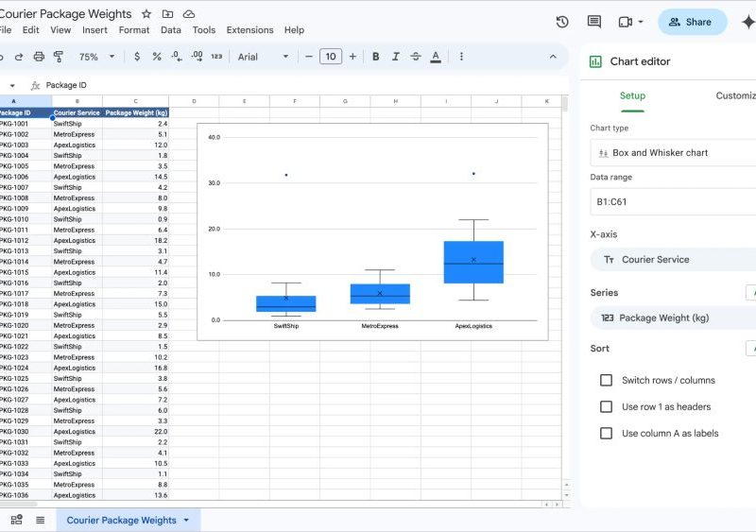The width and height of the screenshot is (756, 532).
Task: Open the View menu
Action: 60,30
